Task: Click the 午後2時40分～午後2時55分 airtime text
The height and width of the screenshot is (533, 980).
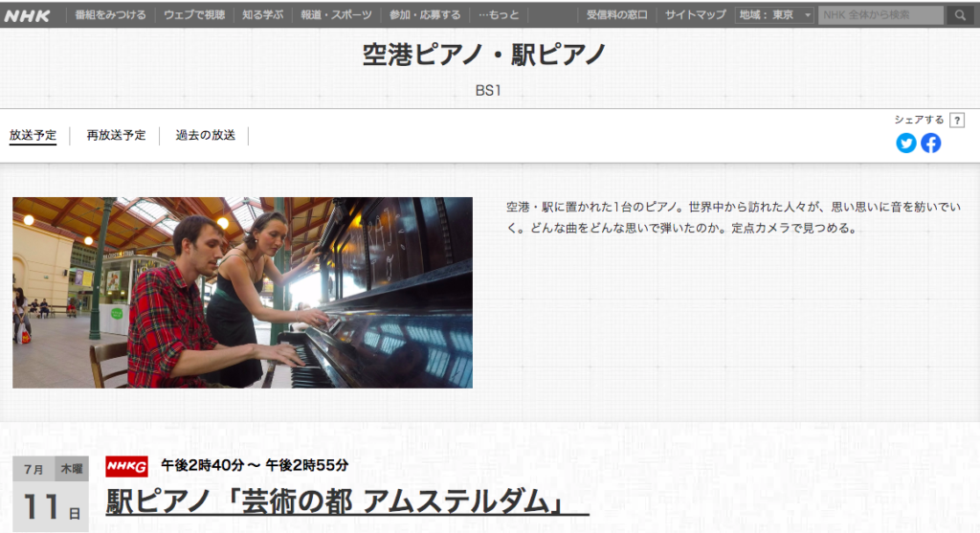Action: coord(255,465)
